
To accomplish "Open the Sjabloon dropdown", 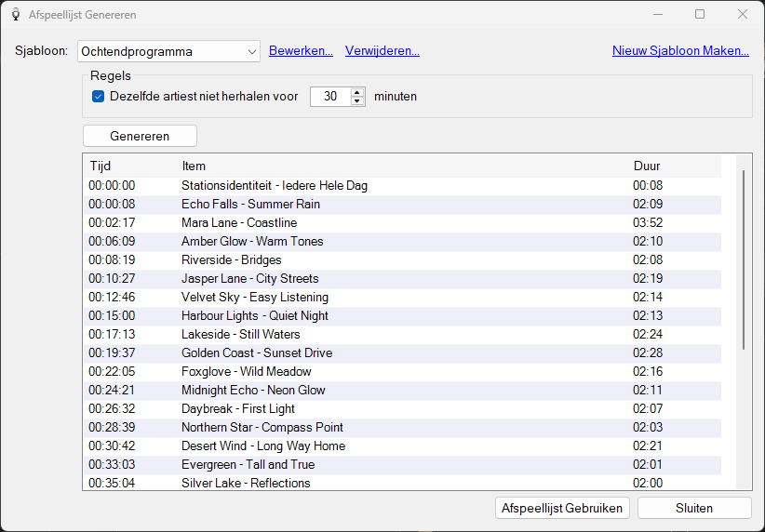I will click(168, 51).
